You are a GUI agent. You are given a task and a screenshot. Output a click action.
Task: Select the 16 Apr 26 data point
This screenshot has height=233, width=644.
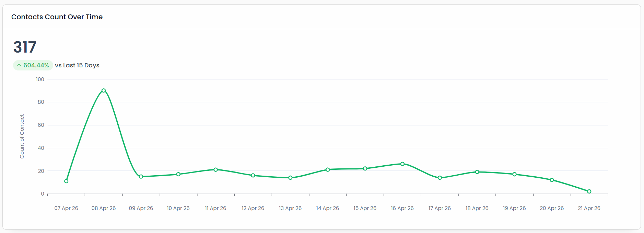pyautogui.click(x=402, y=164)
